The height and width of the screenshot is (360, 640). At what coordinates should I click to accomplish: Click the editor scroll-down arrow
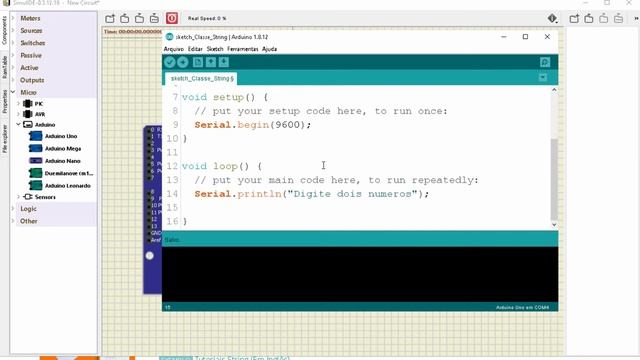[554, 224]
